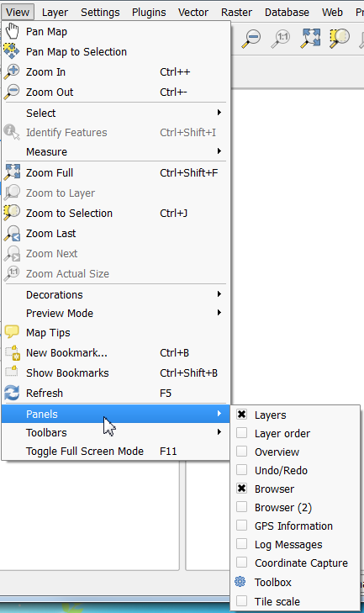Enable the Overview panel checkbox
The width and height of the screenshot is (364, 613).
click(x=241, y=452)
